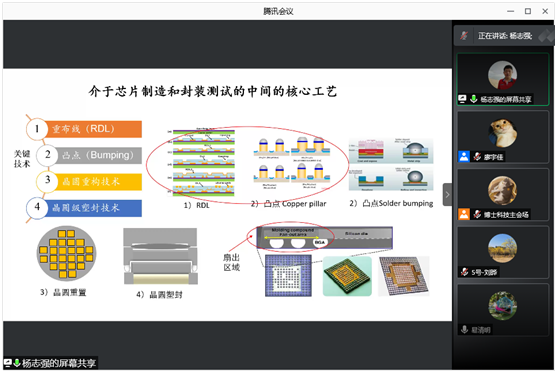Click orange 重布线 (RDL) bar on slide
The image size is (557, 373).
tap(94, 129)
